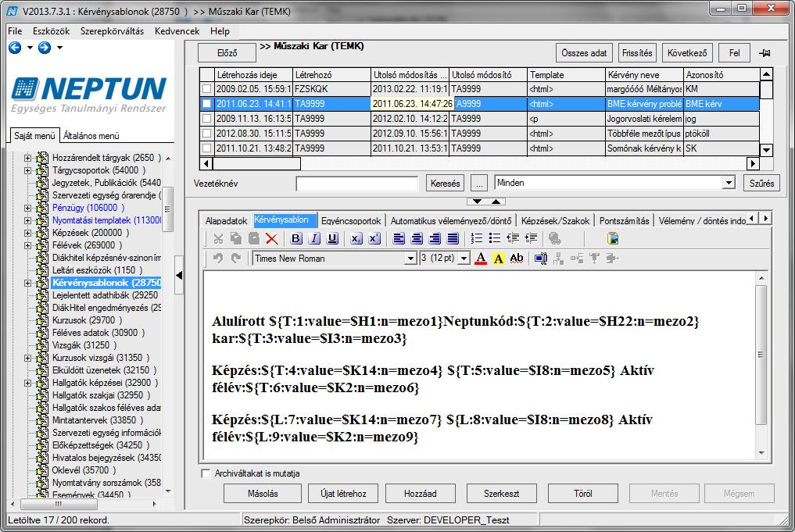This screenshot has width=795, height=532.
Task: Click the pin icon next to Fel
Action: (x=765, y=53)
